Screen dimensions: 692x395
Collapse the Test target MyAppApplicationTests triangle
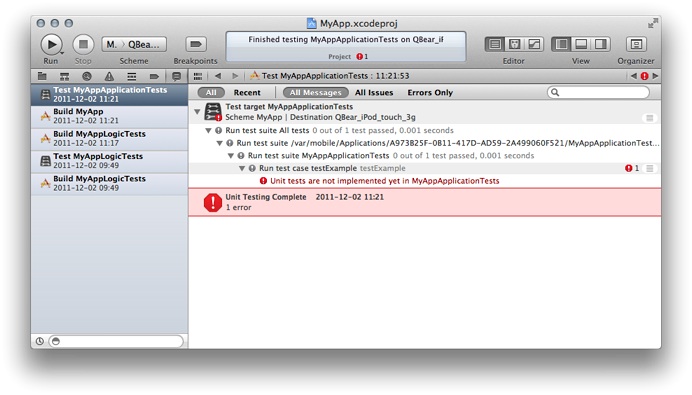[x=197, y=112]
